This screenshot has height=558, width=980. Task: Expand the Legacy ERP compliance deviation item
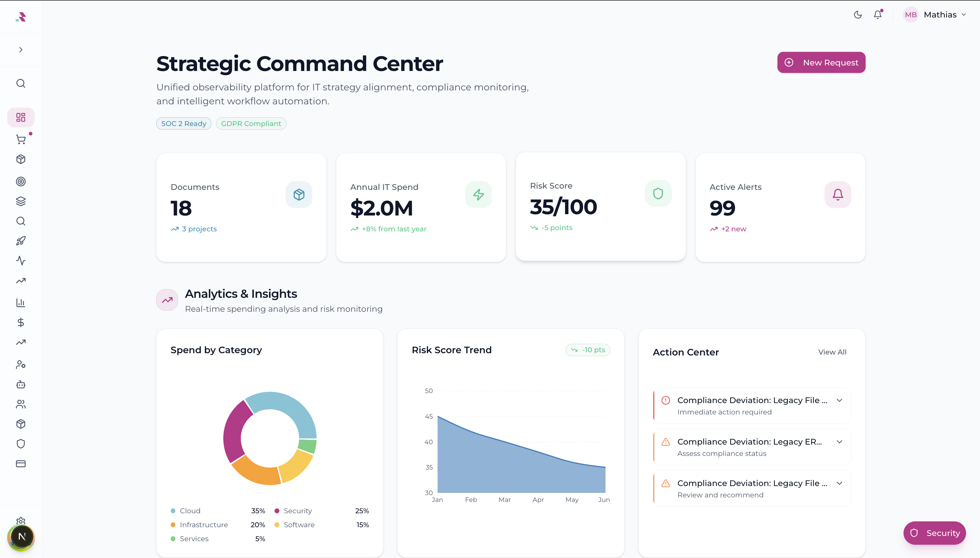[839, 441]
